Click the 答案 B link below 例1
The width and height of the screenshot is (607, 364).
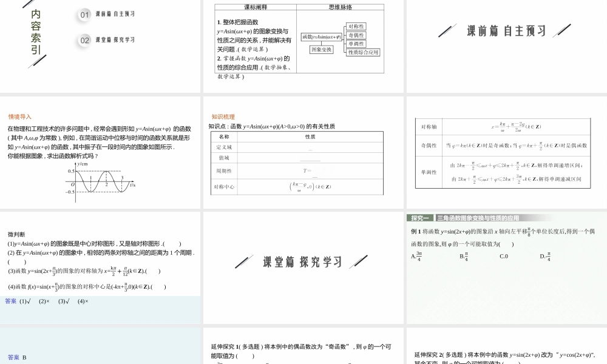point(18,356)
